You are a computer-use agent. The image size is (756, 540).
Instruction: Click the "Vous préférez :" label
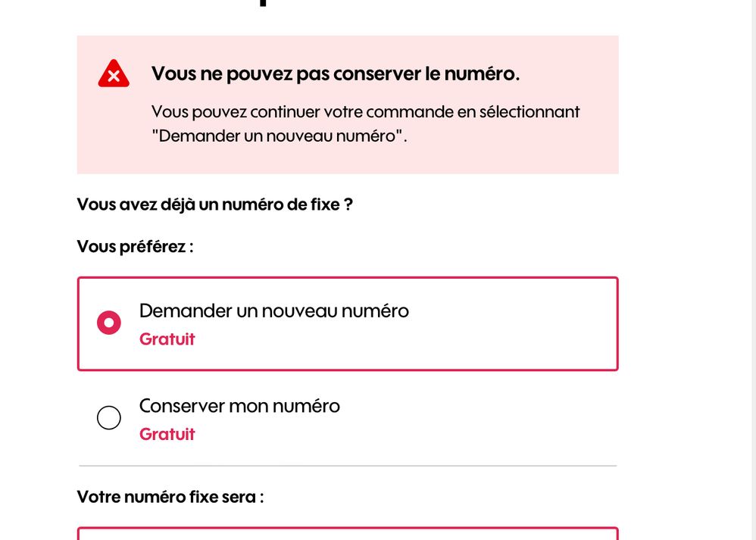136,247
